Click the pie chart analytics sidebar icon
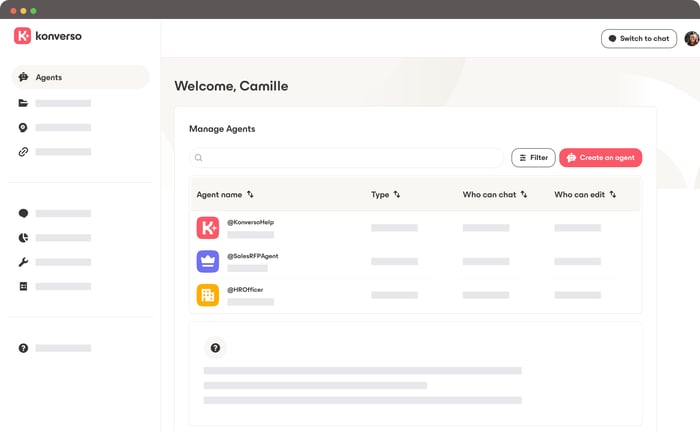The width and height of the screenshot is (700, 432). [x=23, y=238]
